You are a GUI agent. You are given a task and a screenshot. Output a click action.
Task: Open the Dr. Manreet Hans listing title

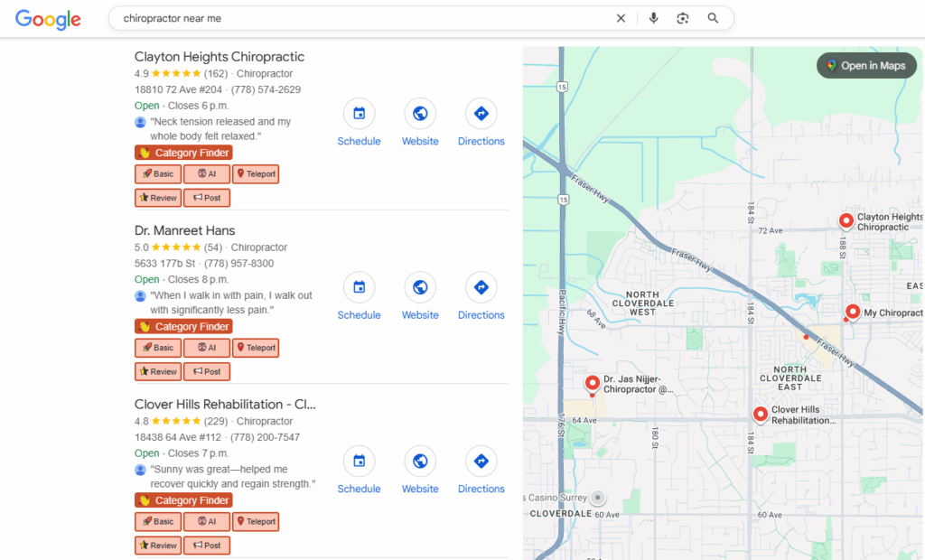pyautogui.click(x=184, y=230)
